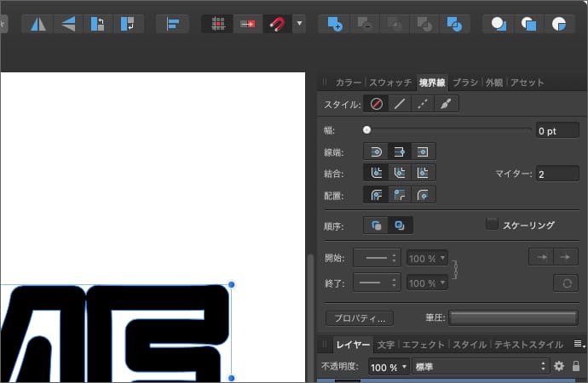This screenshot has width=588, height=383.
Task: Click the Add boolean operation icon
Action: (x=334, y=24)
